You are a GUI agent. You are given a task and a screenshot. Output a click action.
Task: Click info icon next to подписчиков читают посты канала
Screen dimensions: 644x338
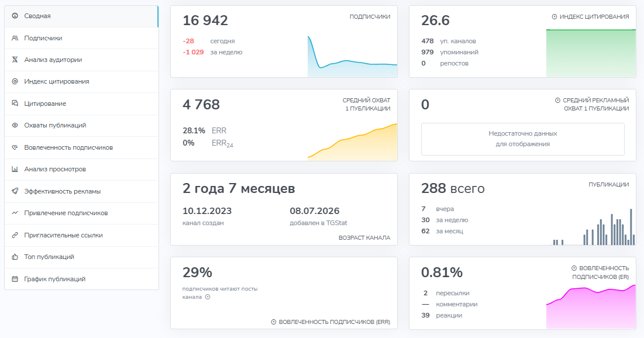tap(208, 297)
